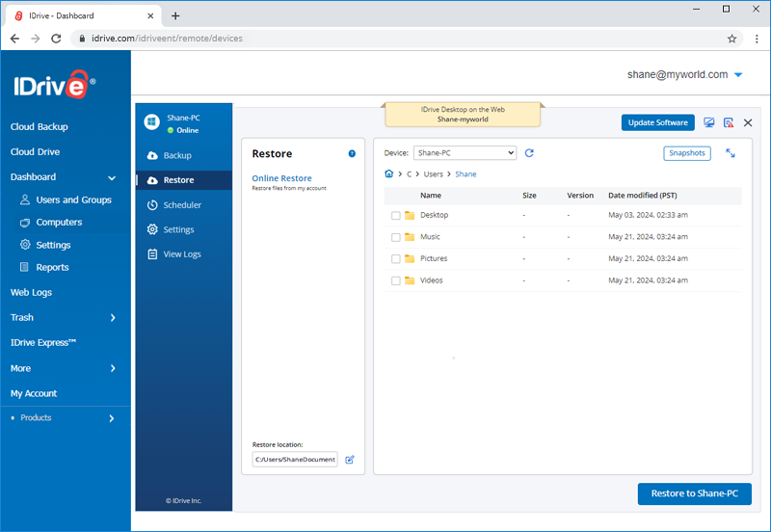Select the Restore tab in device menu

(x=184, y=180)
